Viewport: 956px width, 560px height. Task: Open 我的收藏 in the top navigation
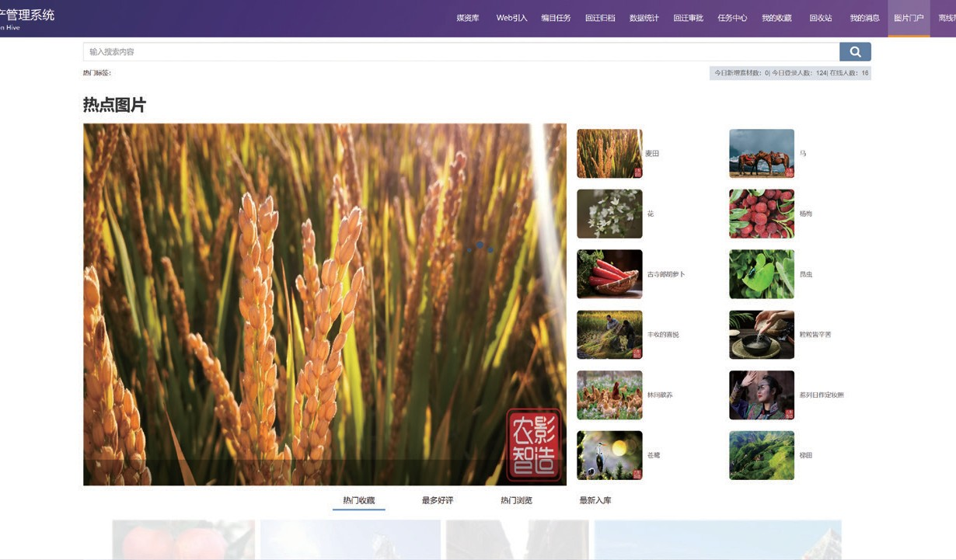(x=776, y=18)
